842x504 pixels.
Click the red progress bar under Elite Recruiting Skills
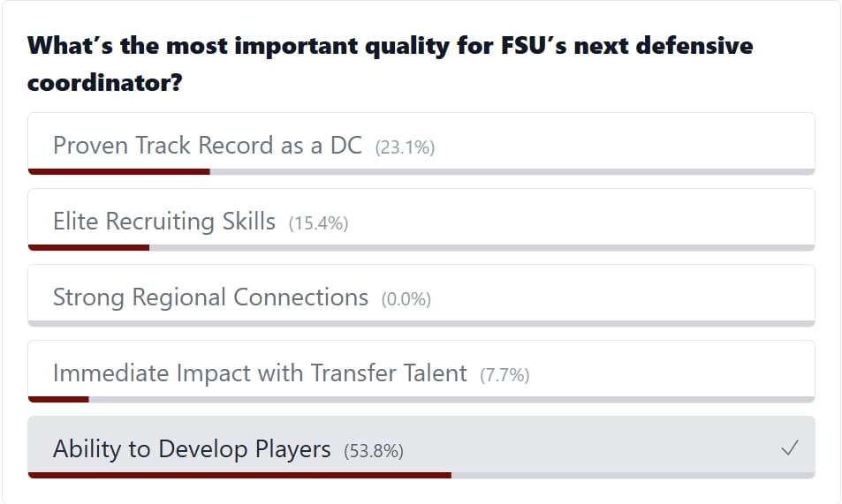[88, 247]
